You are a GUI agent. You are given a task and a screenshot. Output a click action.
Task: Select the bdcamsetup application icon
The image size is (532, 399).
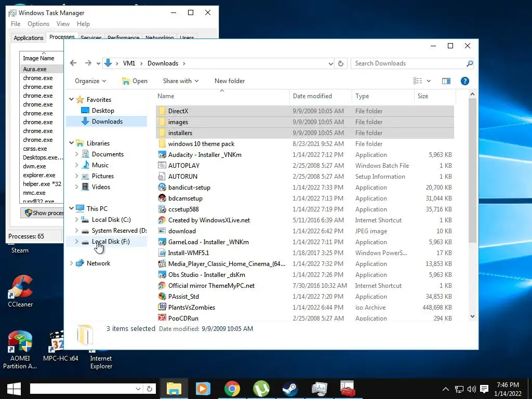[162, 198]
